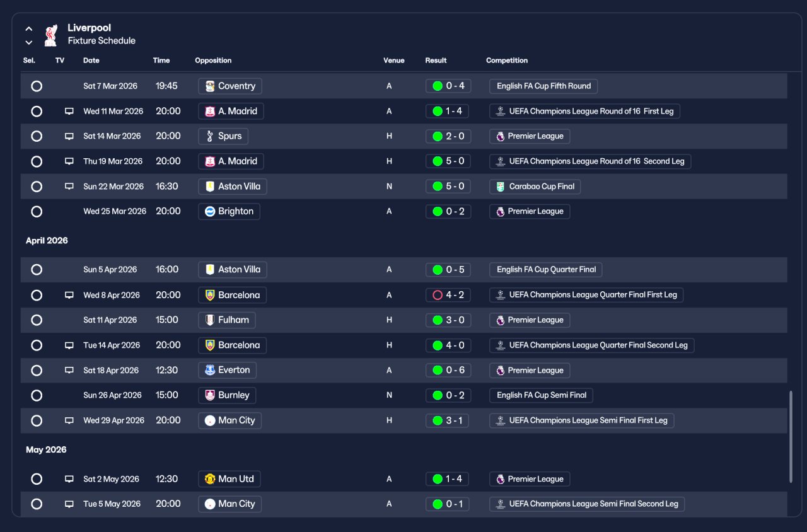Select the radio for Man Utd fixture
The width and height of the screenshot is (807, 532).
click(37, 479)
